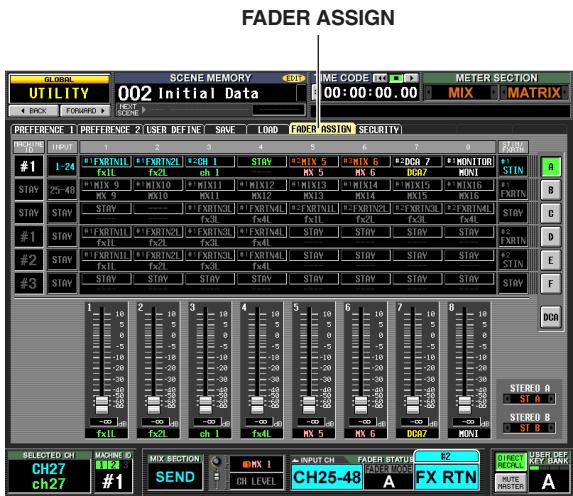The image size is (573, 496).
Task: Open the PREFERENCE 2 tab
Action: pos(110,129)
